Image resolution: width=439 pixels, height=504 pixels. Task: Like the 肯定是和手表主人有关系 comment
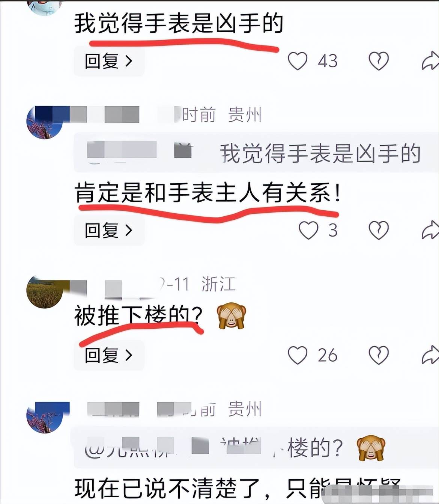tap(308, 230)
